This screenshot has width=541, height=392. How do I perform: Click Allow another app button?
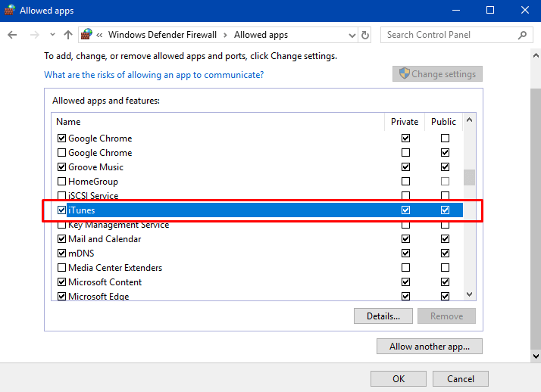point(430,346)
